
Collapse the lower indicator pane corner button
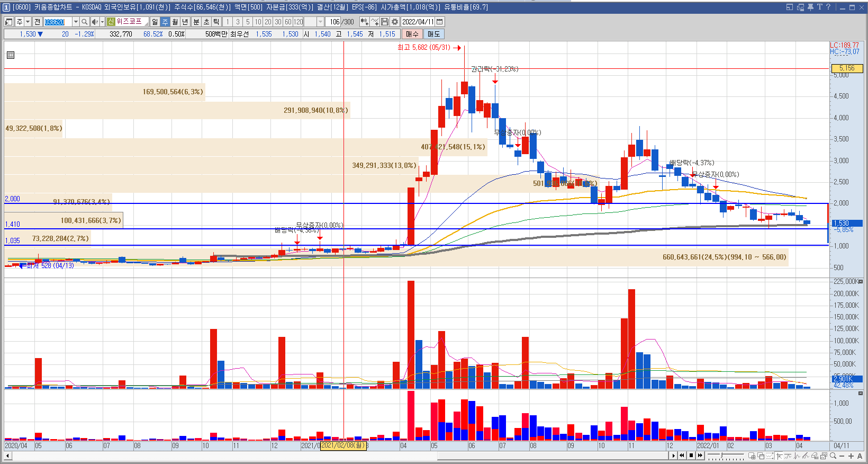coord(860,394)
